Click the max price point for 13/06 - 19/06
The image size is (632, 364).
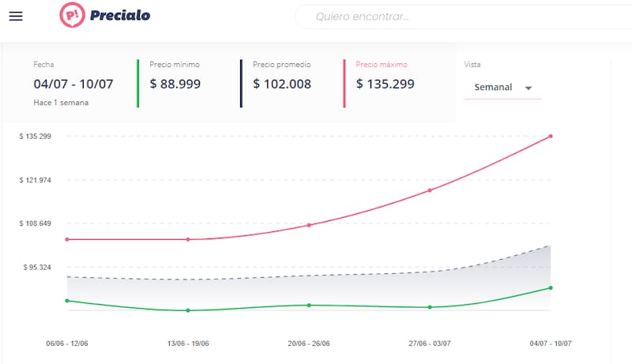tap(188, 239)
